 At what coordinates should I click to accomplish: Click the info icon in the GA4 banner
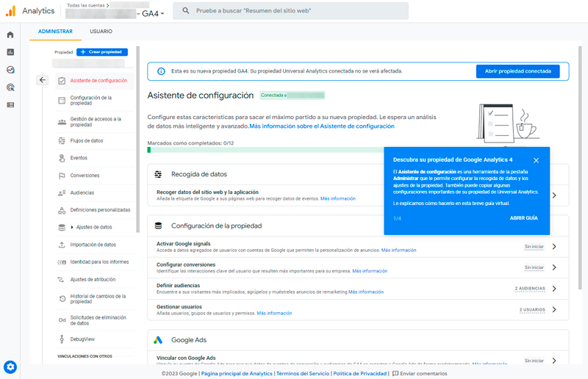161,71
